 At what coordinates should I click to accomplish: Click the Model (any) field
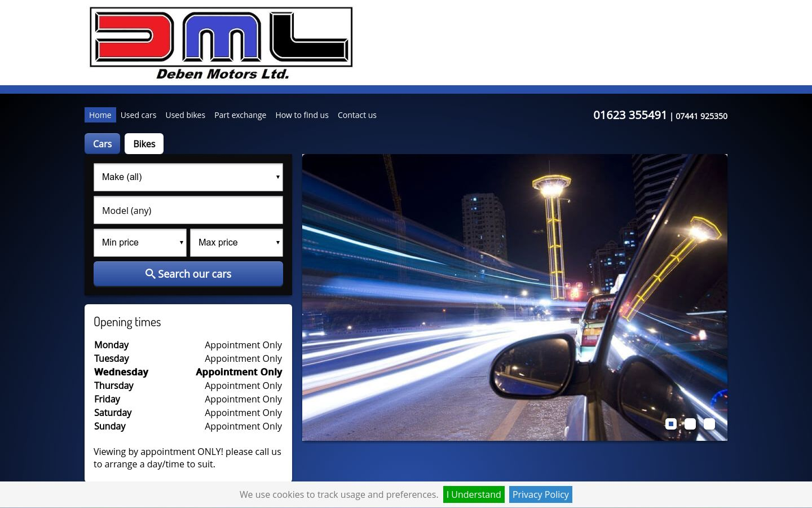click(188, 211)
